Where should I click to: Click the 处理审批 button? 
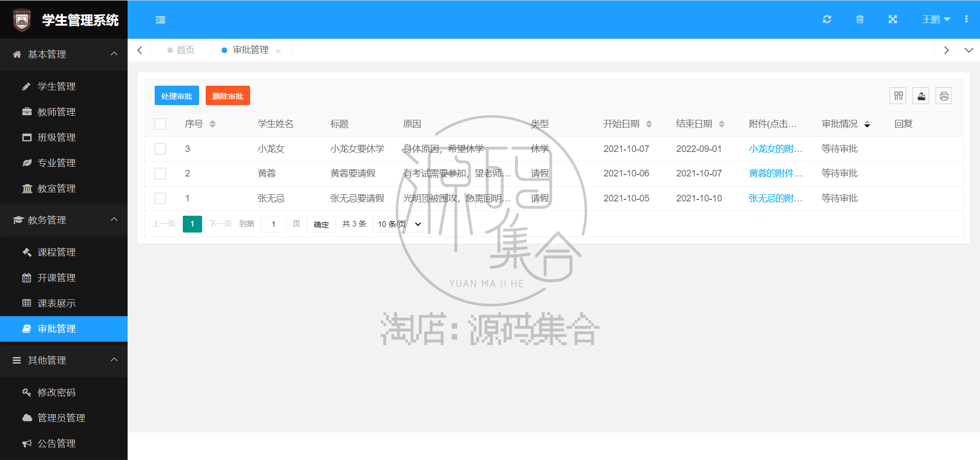177,96
